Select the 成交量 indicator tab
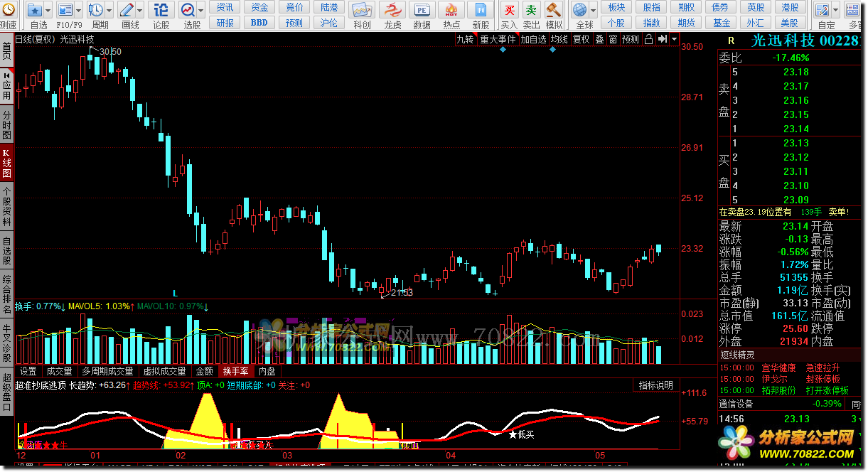This screenshot has height=472, width=868. click(x=59, y=371)
